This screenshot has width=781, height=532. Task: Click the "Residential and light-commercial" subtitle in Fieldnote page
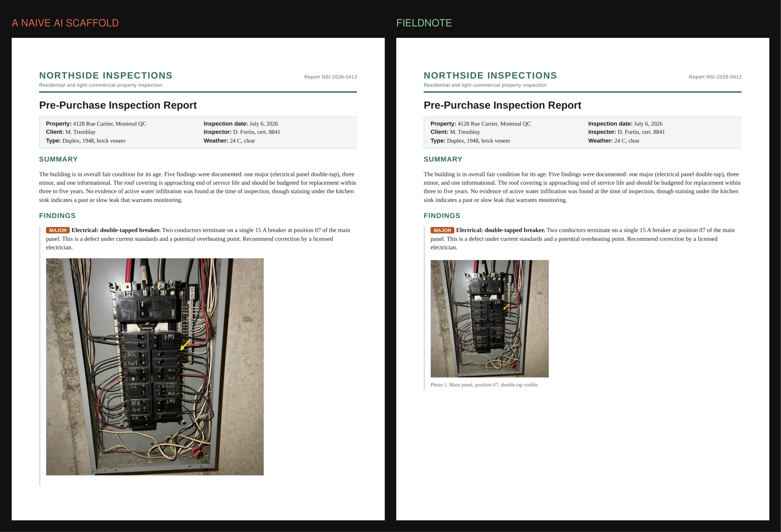tap(485, 85)
